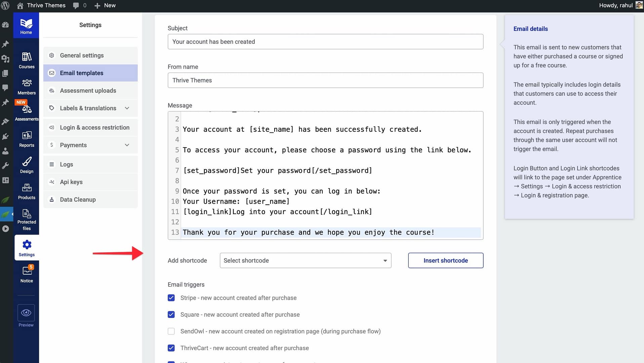This screenshot has width=644, height=363.
Task: Click the Insert shortcode button
Action: click(x=445, y=260)
